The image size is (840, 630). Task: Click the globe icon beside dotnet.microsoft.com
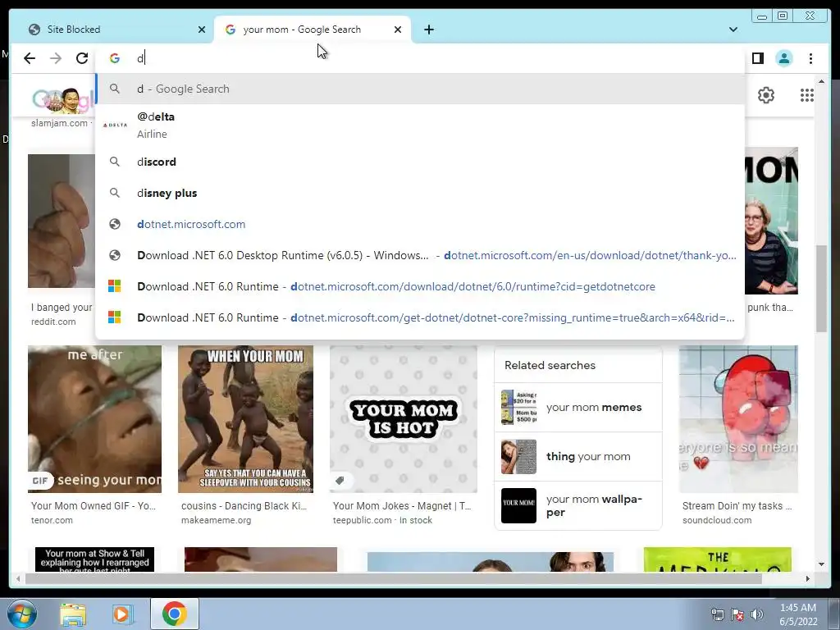tap(115, 224)
